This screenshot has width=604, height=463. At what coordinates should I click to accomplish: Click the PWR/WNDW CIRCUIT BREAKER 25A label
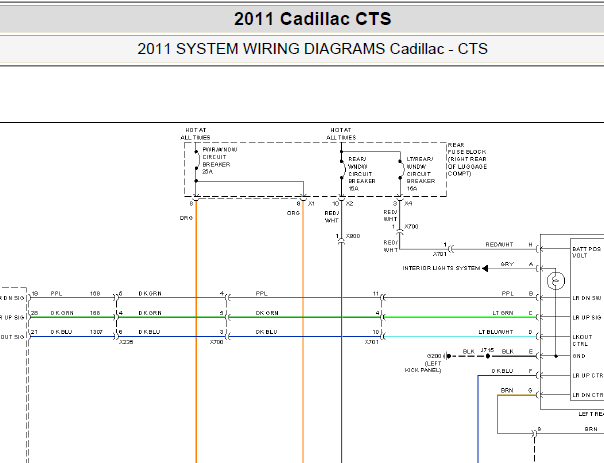pyautogui.click(x=219, y=161)
